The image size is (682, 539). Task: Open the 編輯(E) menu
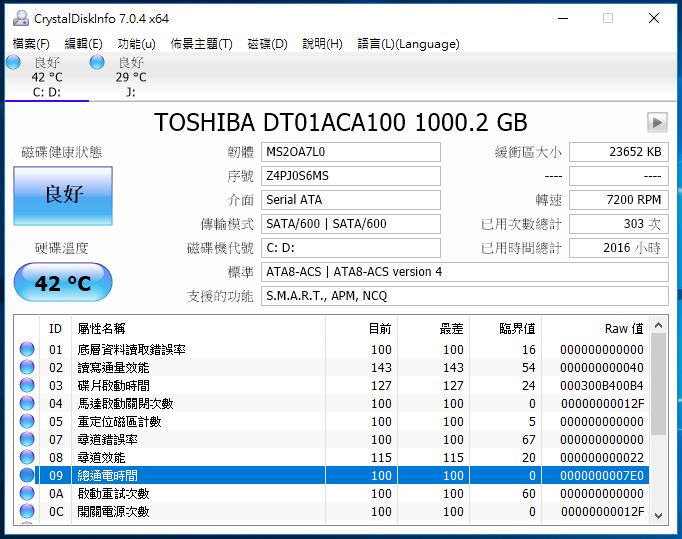84,44
